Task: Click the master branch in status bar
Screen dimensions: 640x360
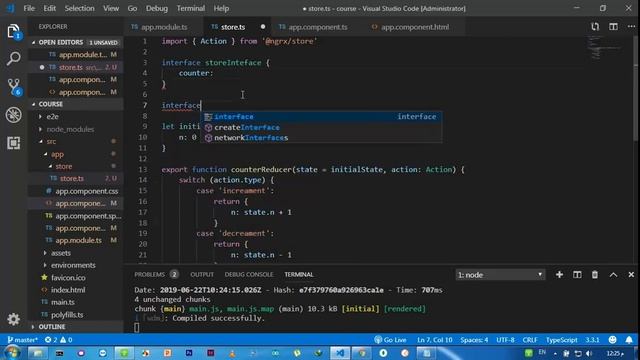Action: tap(22, 340)
